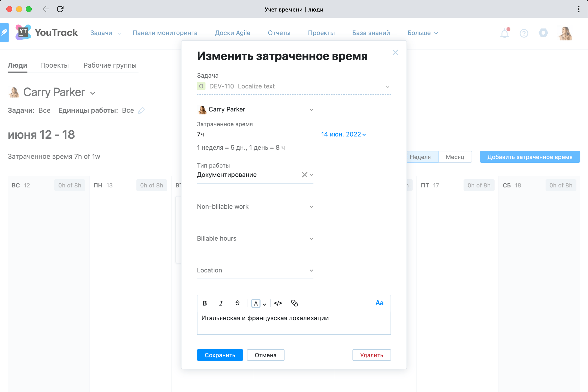Open the Доски Agile menu item

pos(233,33)
